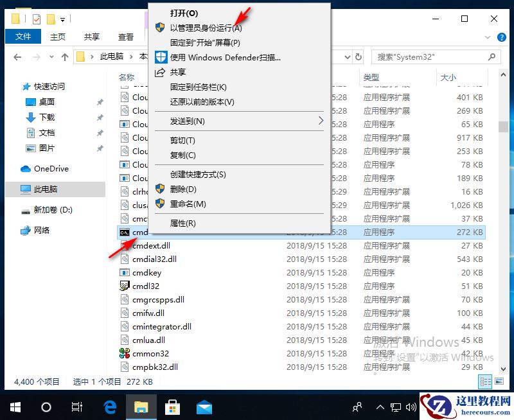
Task: Click the Windows Start button
Action: [x=14, y=407]
